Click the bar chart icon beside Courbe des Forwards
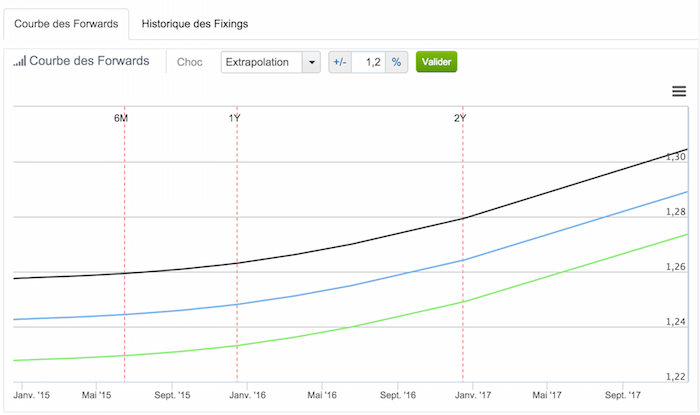The width and height of the screenshot is (700, 415). (20, 61)
